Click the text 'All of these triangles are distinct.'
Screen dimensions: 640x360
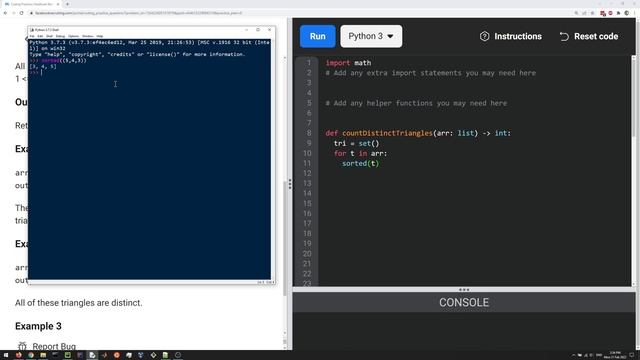coord(79,303)
